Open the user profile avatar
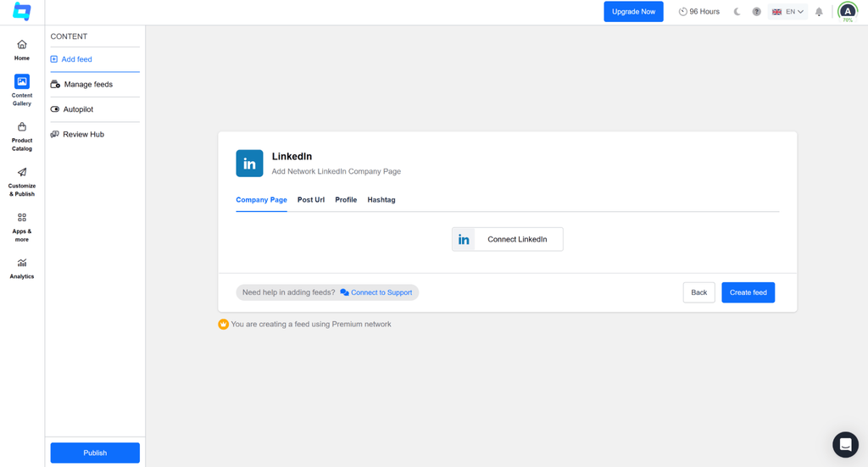Screen dimensions: 868x467 coord(848,12)
